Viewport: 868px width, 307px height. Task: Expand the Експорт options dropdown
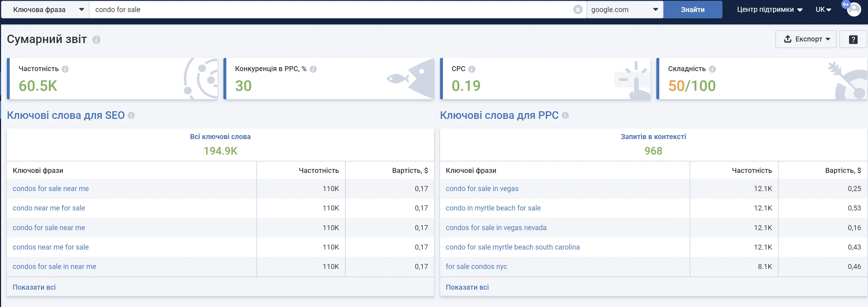[829, 39]
